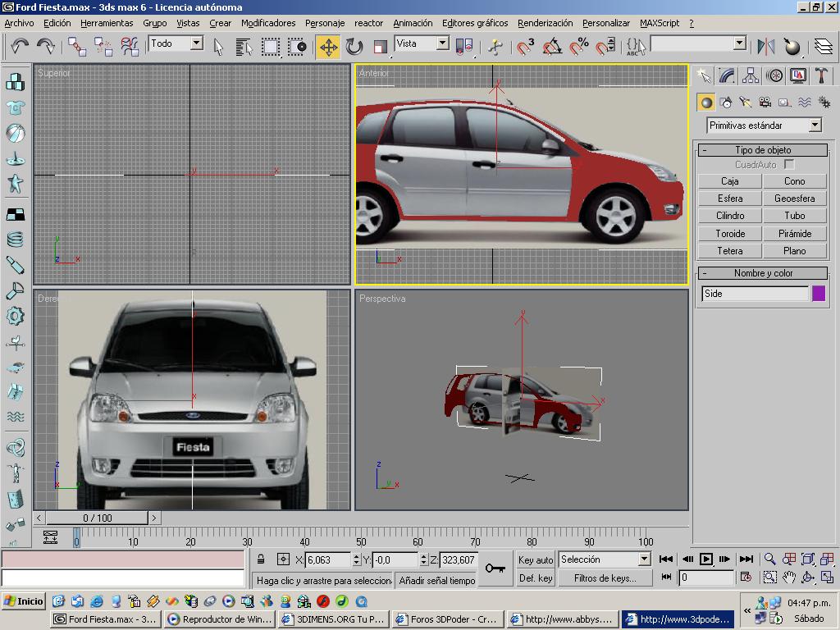Click the Tetera primitive button
840x630 pixels.
point(729,251)
